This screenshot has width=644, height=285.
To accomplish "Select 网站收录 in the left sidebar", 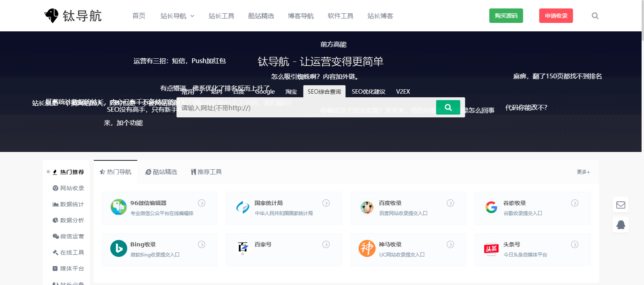I will (68, 188).
